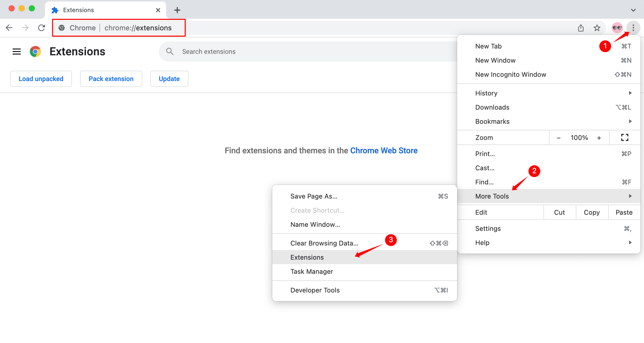Click the Chrome Web Store link
Image resolution: width=644 pixels, height=343 pixels.
(384, 150)
